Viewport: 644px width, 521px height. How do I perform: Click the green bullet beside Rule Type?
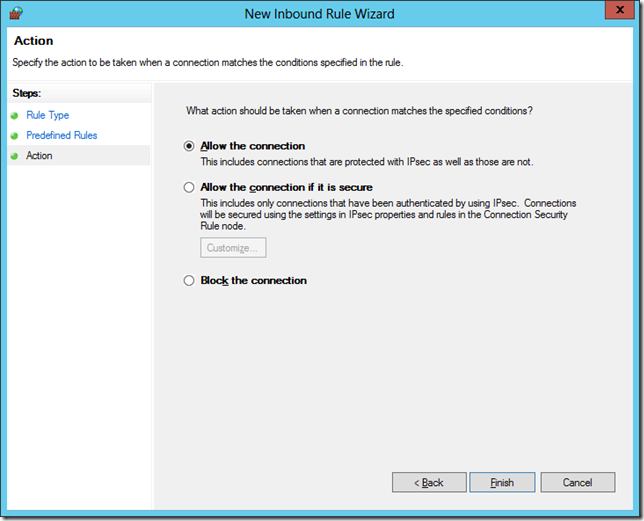tap(15, 116)
